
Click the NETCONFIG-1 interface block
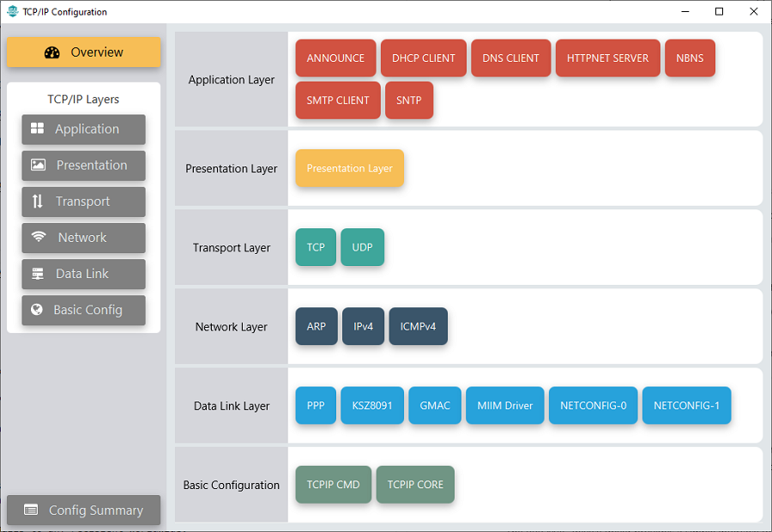686,406
